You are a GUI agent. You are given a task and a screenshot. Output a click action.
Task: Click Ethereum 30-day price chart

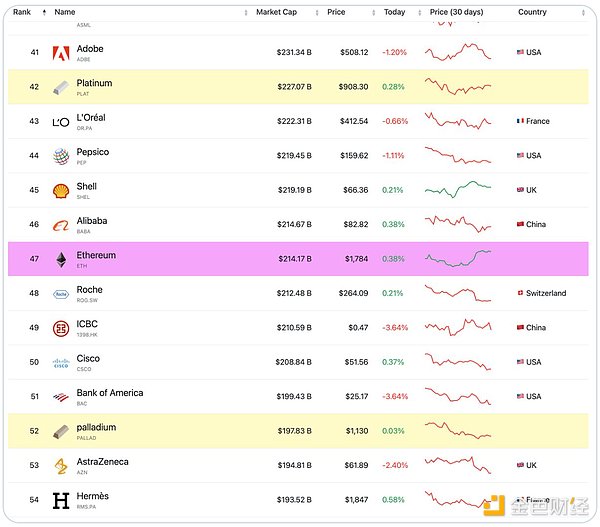(458, 259)
